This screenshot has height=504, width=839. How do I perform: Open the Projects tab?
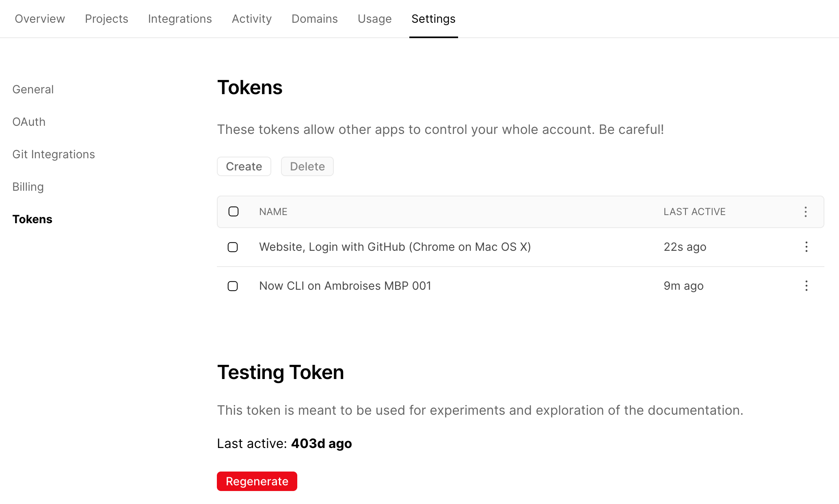[106, 19]
